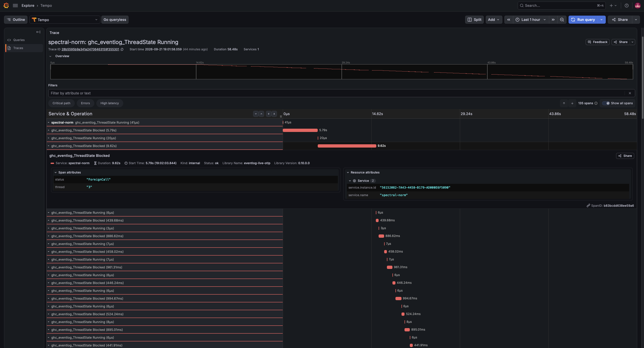This screenshot has width=644, height=348.
Task: Copy the trace ID to clipboard
Action: [122, 49]
